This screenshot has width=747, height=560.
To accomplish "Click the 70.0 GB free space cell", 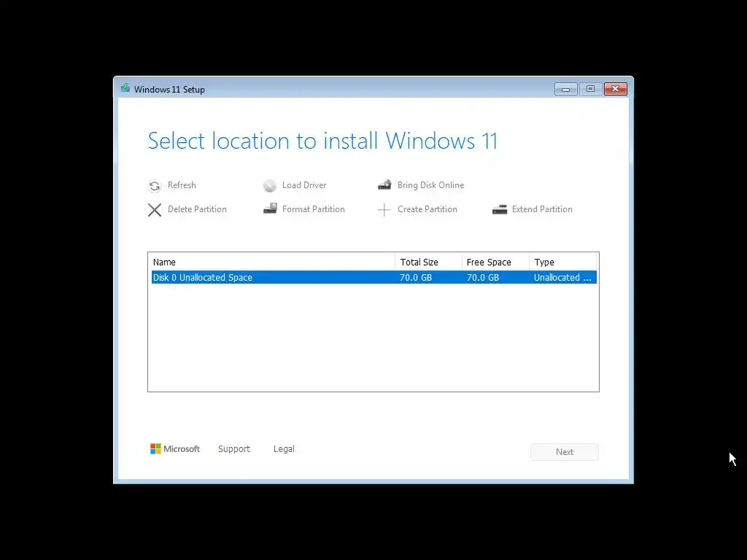I will (483, 278).
